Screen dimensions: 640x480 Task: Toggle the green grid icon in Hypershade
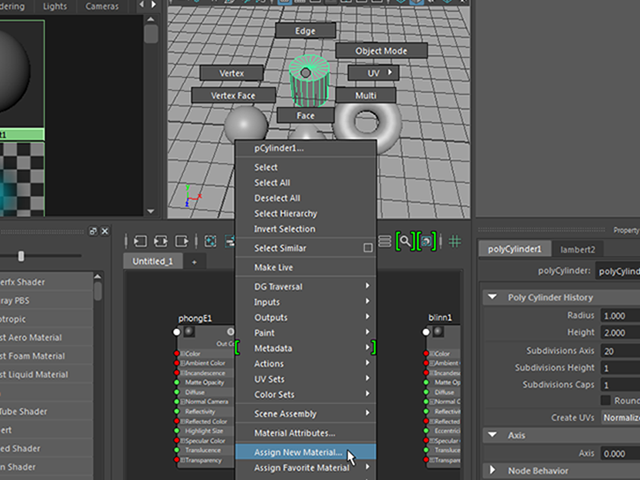click(455, 241)
